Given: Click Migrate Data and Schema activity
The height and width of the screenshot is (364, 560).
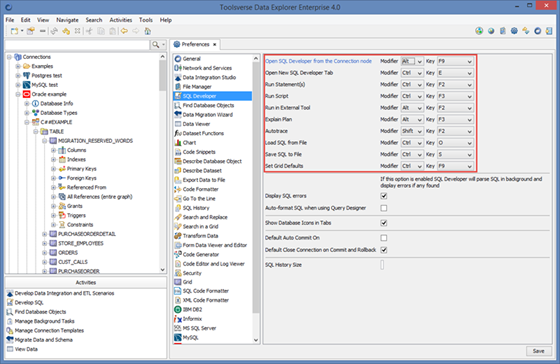Looking at the screenshot, I should (44, 340).
